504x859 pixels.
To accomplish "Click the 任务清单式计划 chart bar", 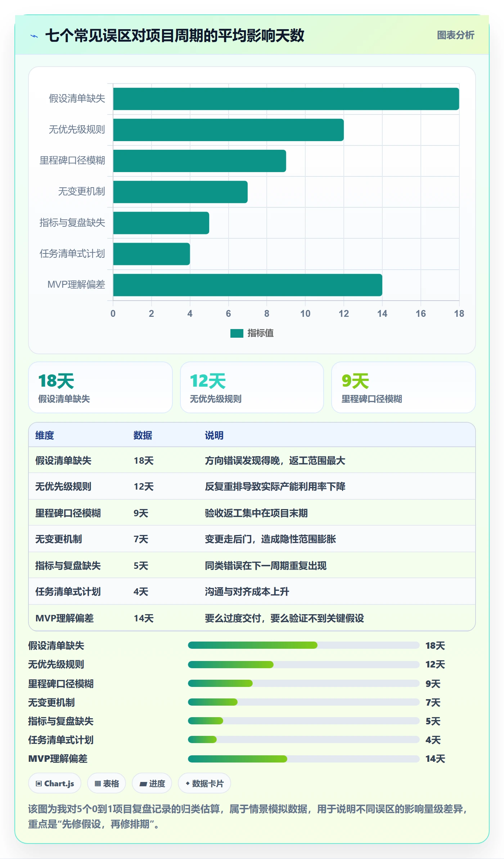I will point(152,254).
